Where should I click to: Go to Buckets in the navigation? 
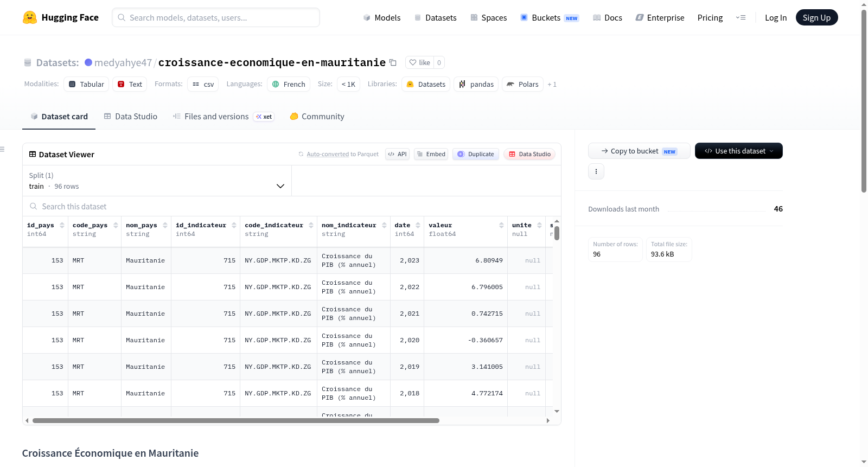[549, 17]
